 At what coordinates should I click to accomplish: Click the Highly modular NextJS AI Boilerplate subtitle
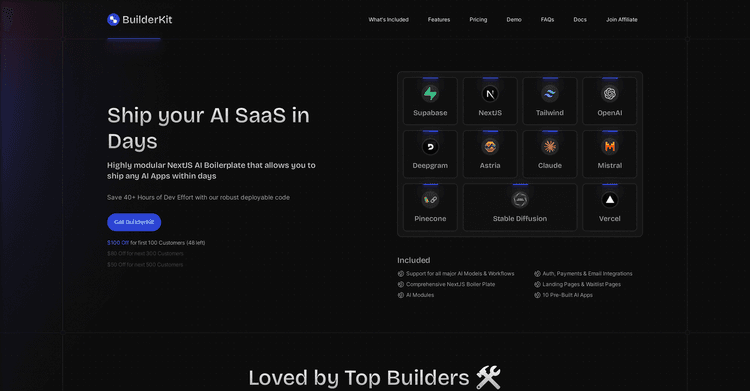tap(211, 170)
